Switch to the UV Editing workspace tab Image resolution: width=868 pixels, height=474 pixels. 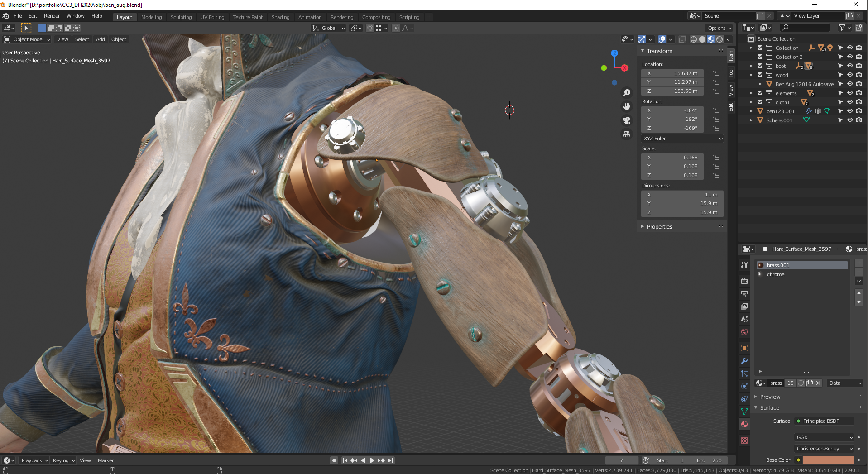point(212,17)
